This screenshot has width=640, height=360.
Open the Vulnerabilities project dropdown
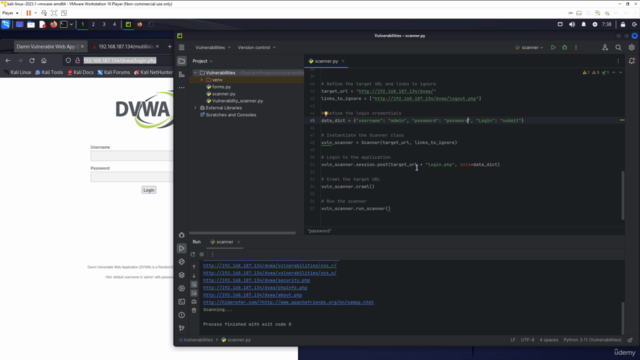click(x=213, y=47)
